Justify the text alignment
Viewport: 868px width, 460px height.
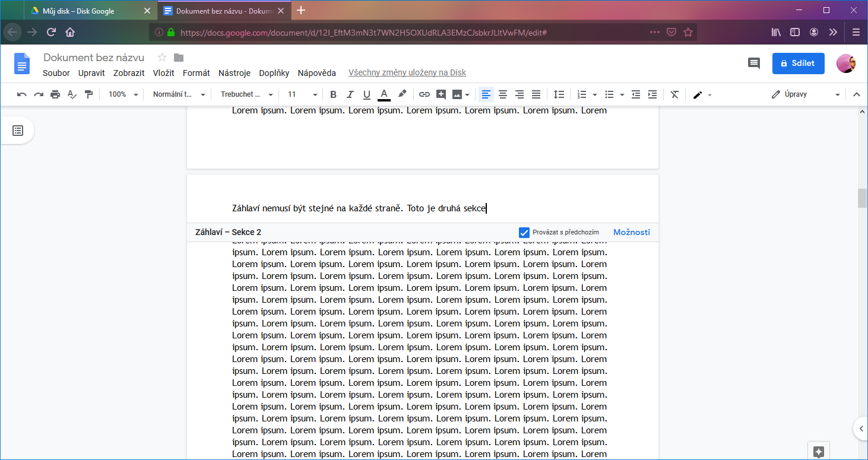pyautogui.click(x=536, y=94)
